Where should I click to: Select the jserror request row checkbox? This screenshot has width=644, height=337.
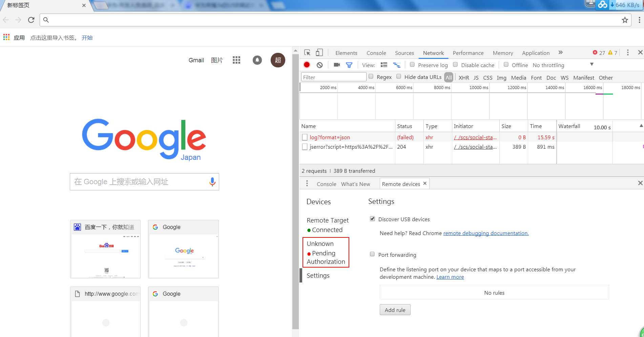point(305,147)
